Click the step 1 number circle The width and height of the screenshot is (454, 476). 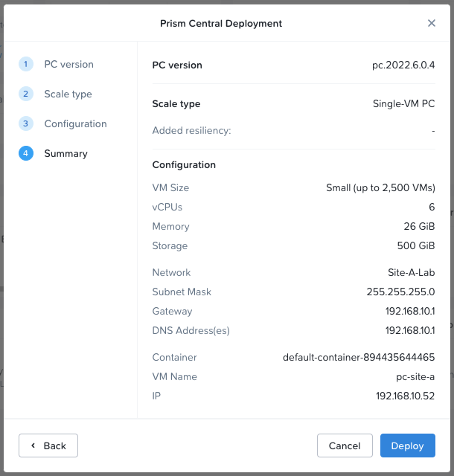click(x=26, y=65)
